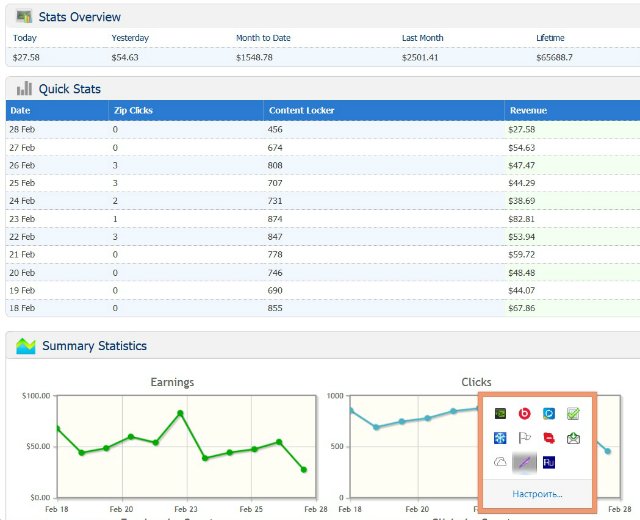Click the Feb 23 peak on Earnings chart
The image size is (640, 520).
point(180,413)
